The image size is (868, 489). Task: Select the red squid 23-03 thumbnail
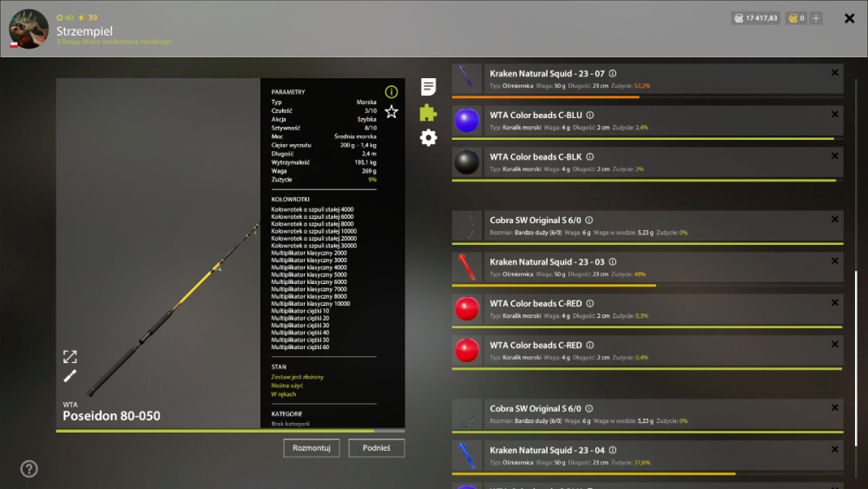[x=467, y=267]
